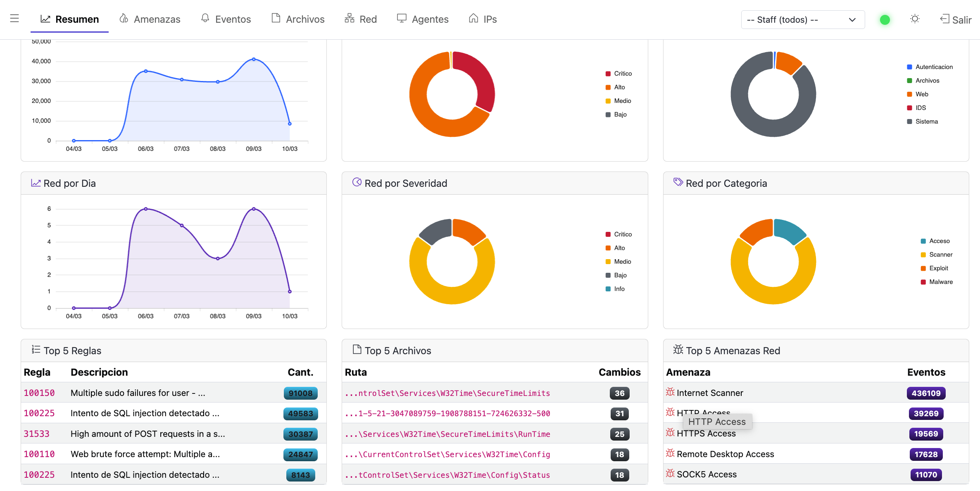Click the Staff dropdown chevron arrow

pos(852,20)
